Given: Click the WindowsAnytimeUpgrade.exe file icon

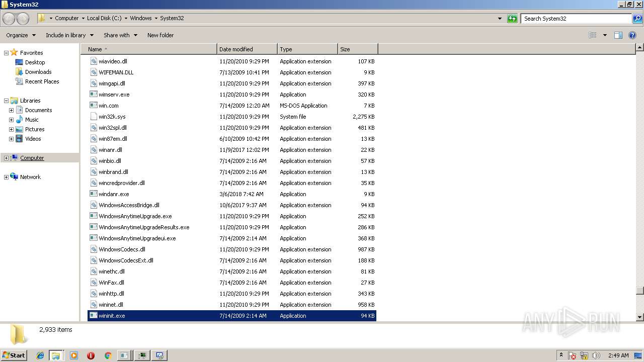Looking at the screenshot, I should coord(93,216).
